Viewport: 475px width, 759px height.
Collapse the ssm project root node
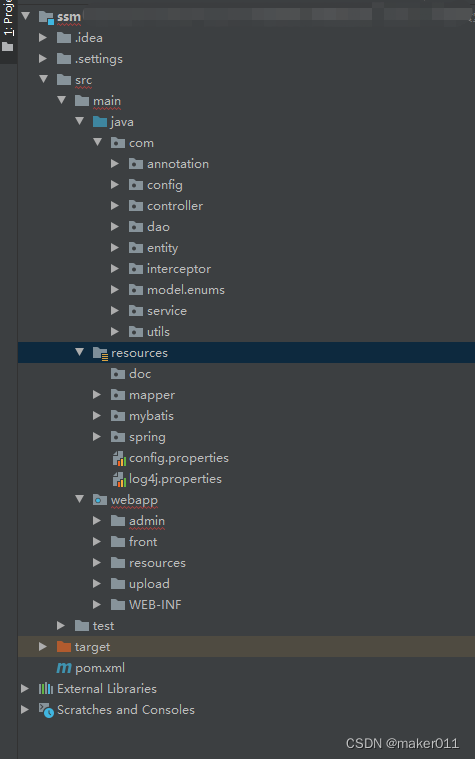[x=26, y=16]
